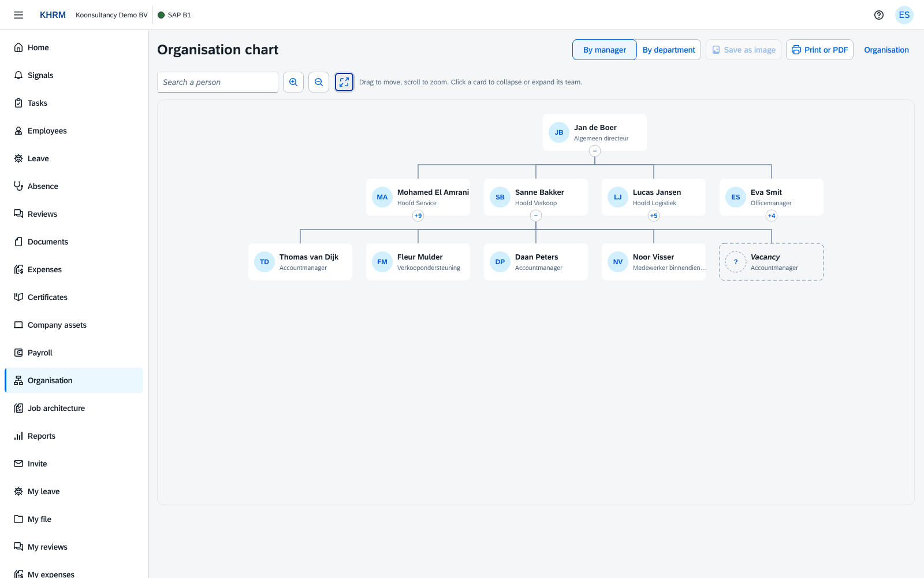Image resolution: width=924 pixels, height=578 pixels.
Task: Zoom in on the organisation chart
Action: tap(293, 82)
